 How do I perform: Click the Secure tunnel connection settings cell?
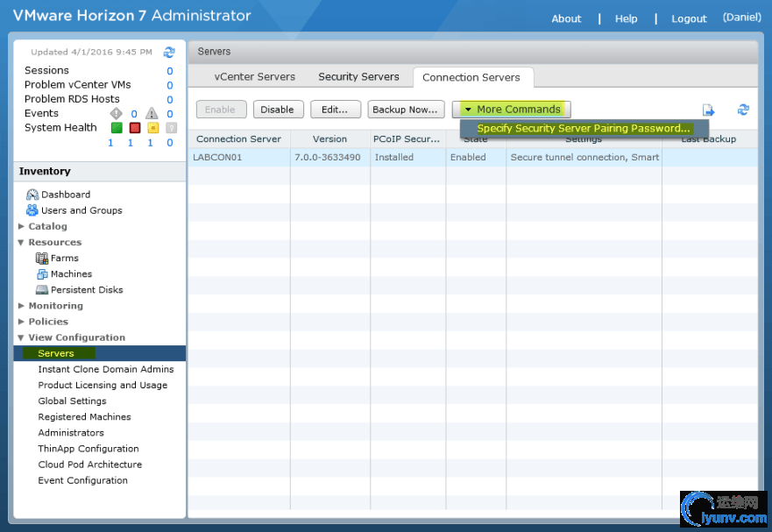[x=584, y=157]
